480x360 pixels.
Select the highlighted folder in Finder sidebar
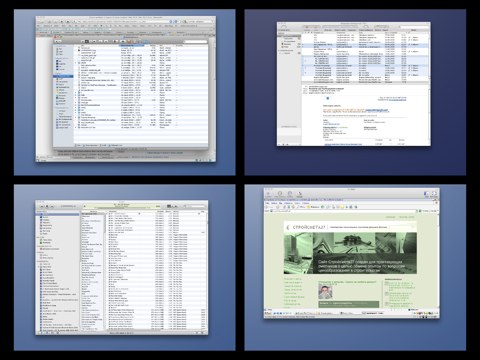click(63, 76)
